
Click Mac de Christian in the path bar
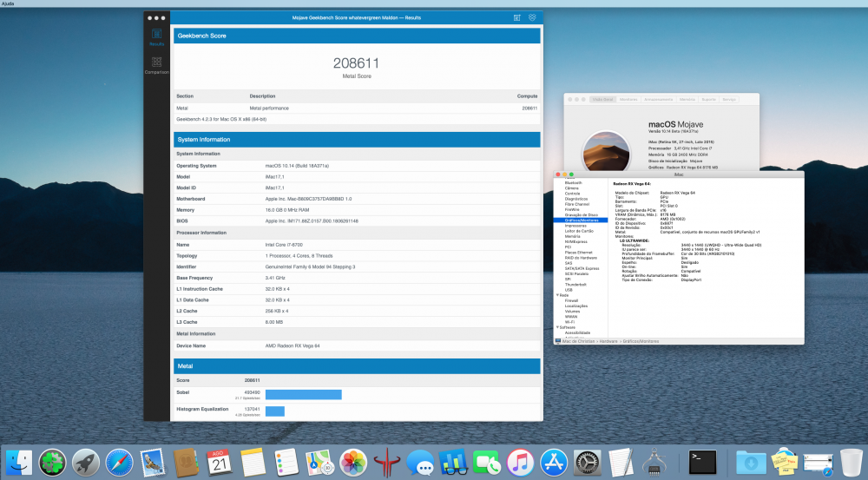click(x=578, y=342)
